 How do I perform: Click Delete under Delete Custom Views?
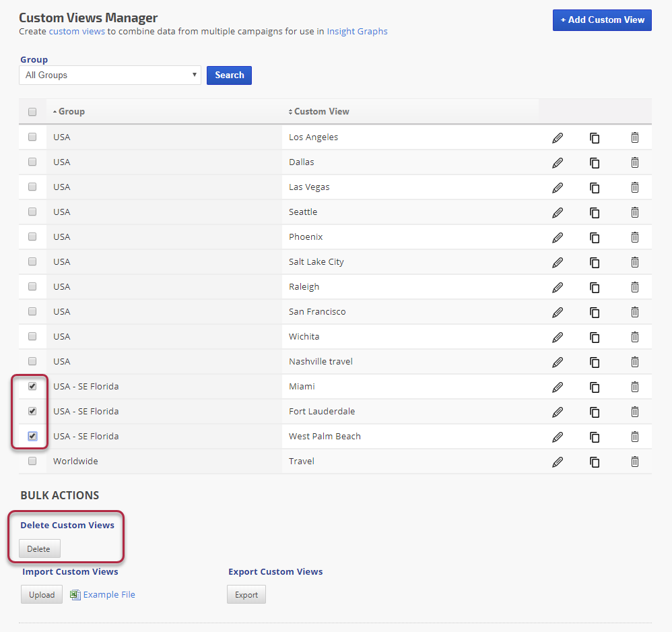tap(39, 549)
